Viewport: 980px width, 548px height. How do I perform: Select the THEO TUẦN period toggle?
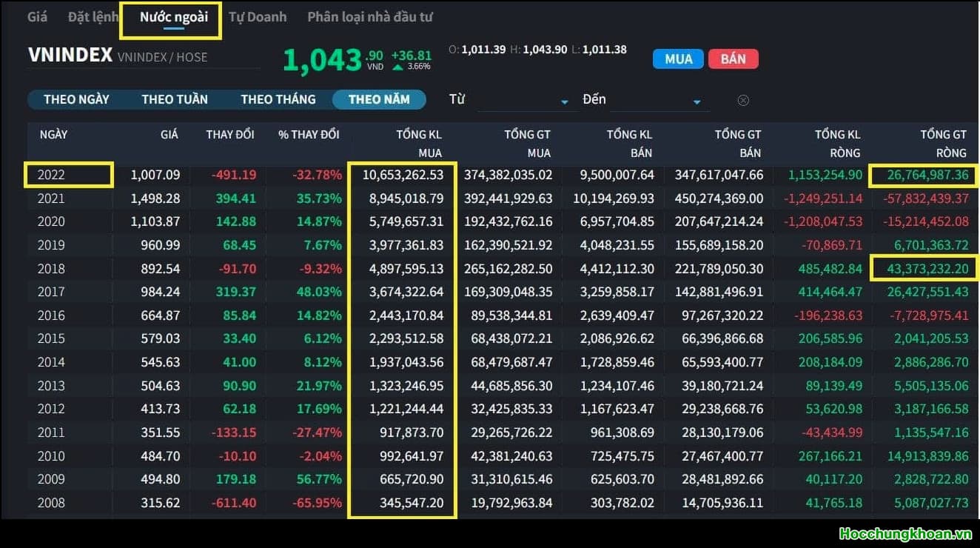[x=175, y=99]
